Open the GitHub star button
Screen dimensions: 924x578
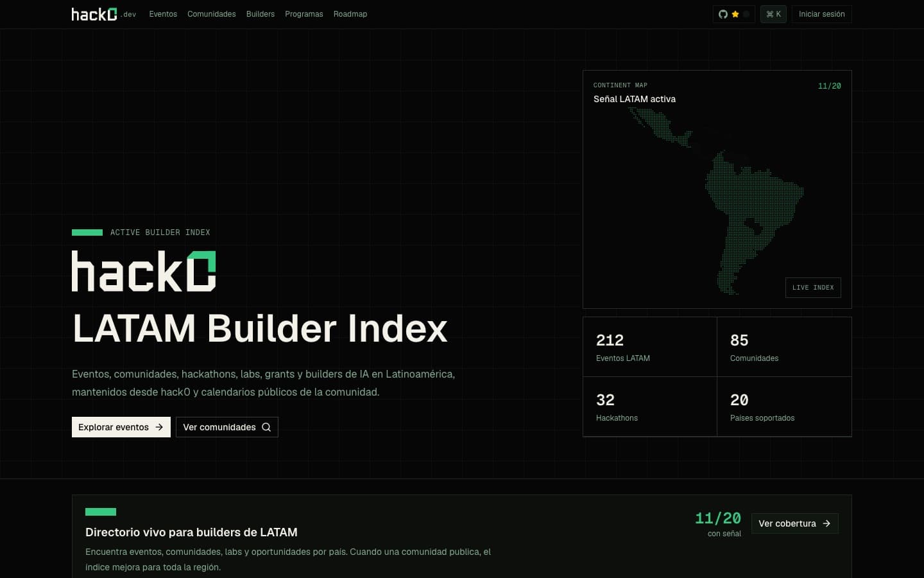click(x=733, y=14)
